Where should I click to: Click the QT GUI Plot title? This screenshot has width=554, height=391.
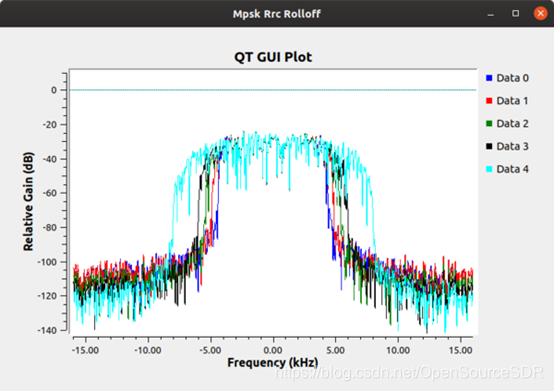pyautogui.click(x=273, y=57)
